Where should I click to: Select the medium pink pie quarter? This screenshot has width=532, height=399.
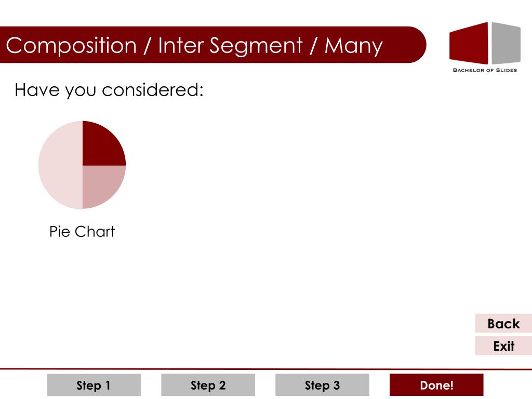point(101,184)
